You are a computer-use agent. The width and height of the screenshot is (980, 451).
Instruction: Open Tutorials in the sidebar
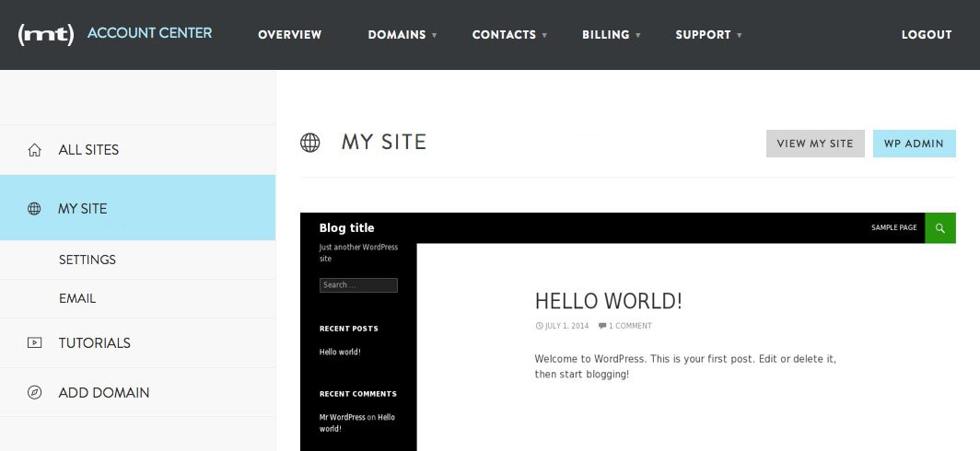click(x=137, y=343)
